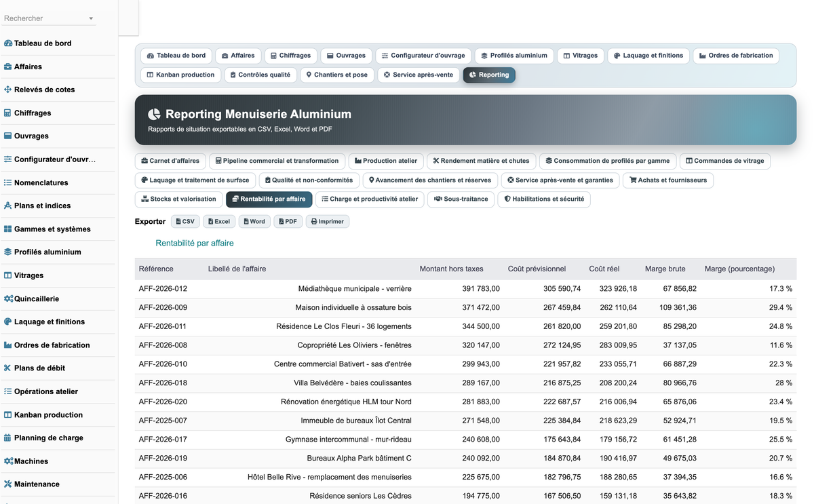Select the Reporting top tab
Viewport: 814px width, 504px height.
click(489, 75)
